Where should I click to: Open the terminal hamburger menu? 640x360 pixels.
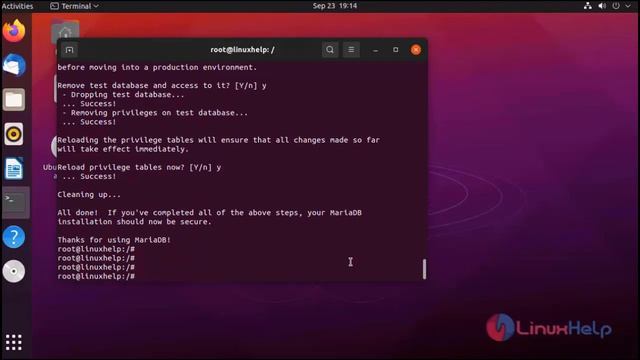point(351,50)
